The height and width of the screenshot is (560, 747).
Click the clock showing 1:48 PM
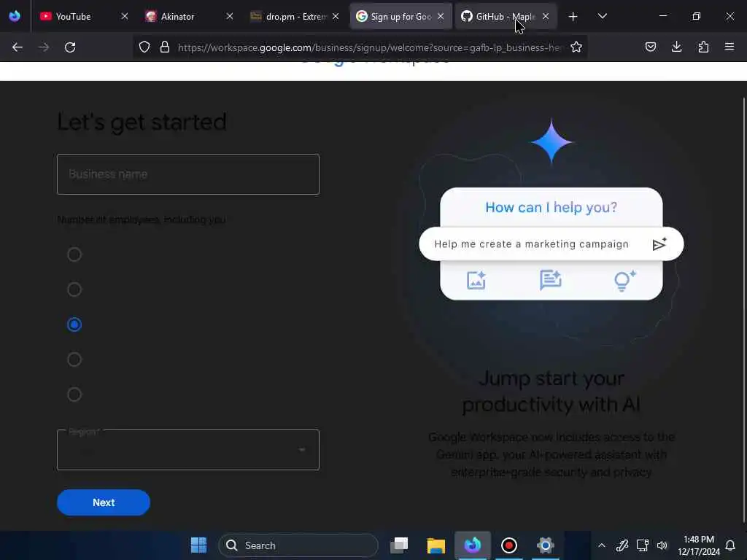[698, 540]
